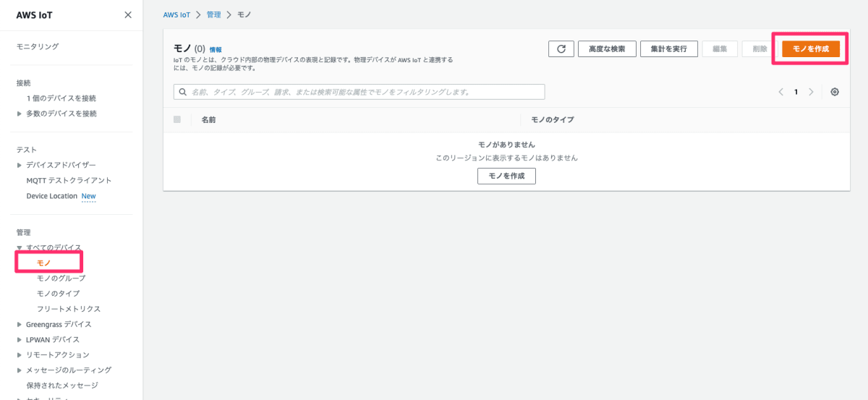The height and width of the screenshot is (400, 868).
Task: Open Device Location page
Action: point(52,196)
